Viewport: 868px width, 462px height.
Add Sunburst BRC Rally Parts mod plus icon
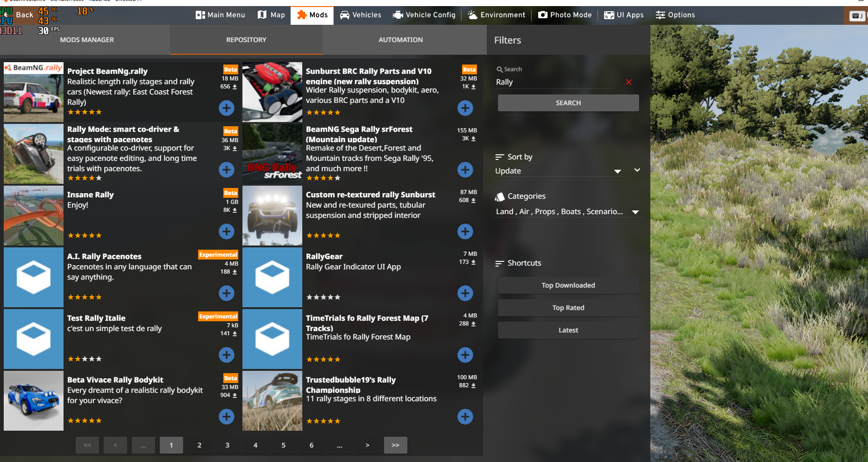pos(465,108)
